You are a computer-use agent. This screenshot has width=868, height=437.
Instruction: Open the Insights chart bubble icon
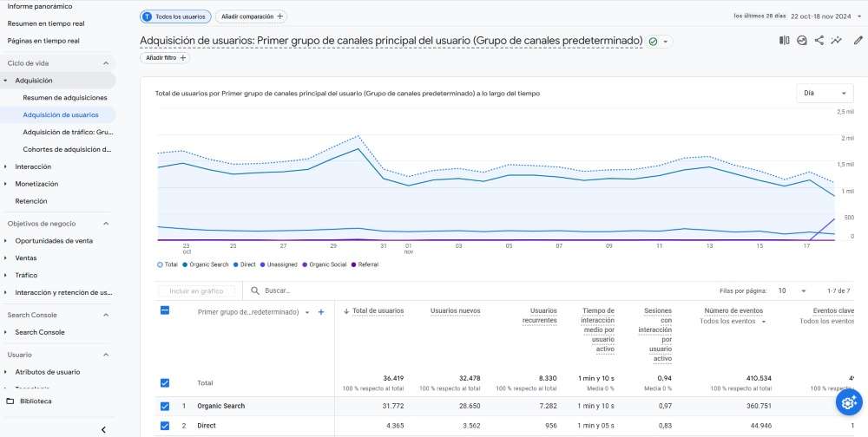pyautogui.click(x=801, y=41)
